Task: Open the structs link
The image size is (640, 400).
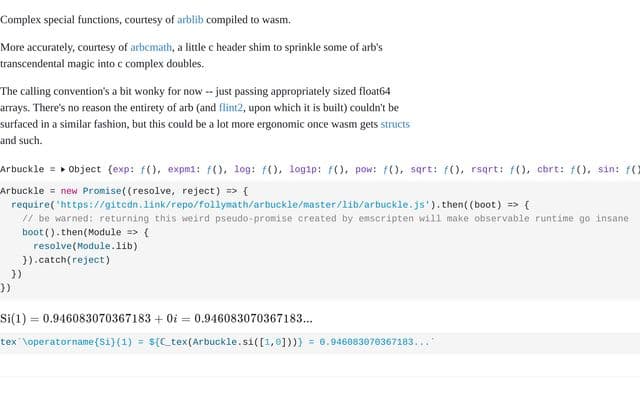Action: click(x=395, y=124)
